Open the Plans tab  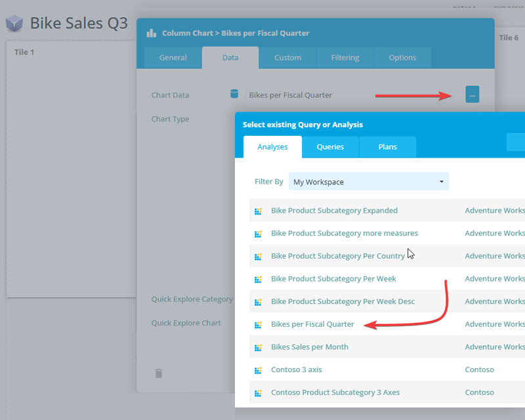click(x=387, y=147)
